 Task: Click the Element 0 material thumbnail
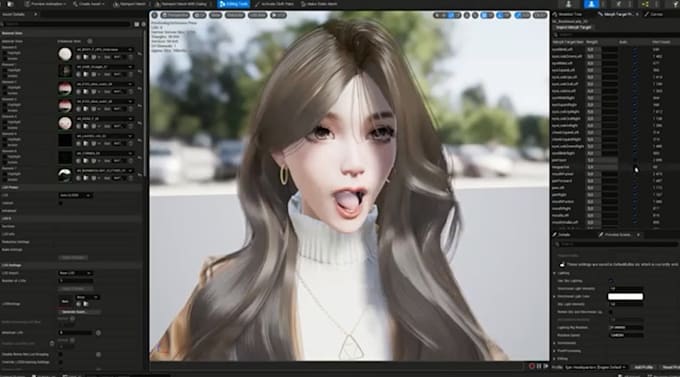65,54
